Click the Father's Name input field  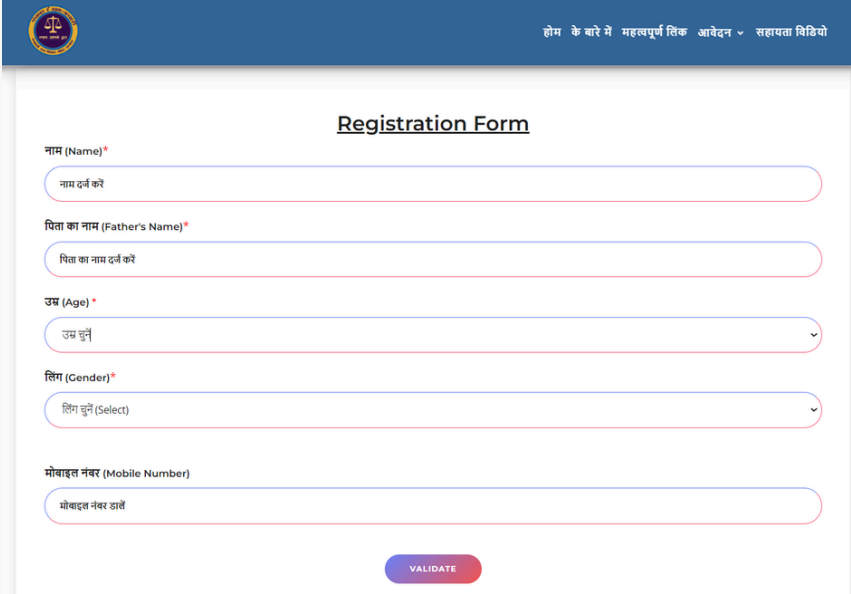432,259
